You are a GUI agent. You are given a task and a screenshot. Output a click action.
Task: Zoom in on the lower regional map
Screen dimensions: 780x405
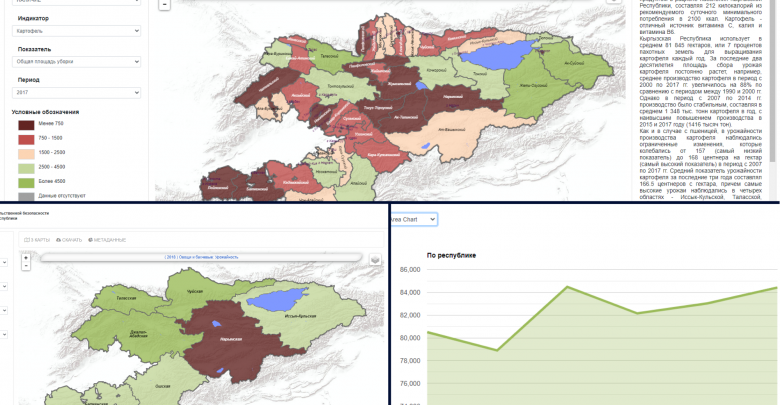(x=26, y=256)
